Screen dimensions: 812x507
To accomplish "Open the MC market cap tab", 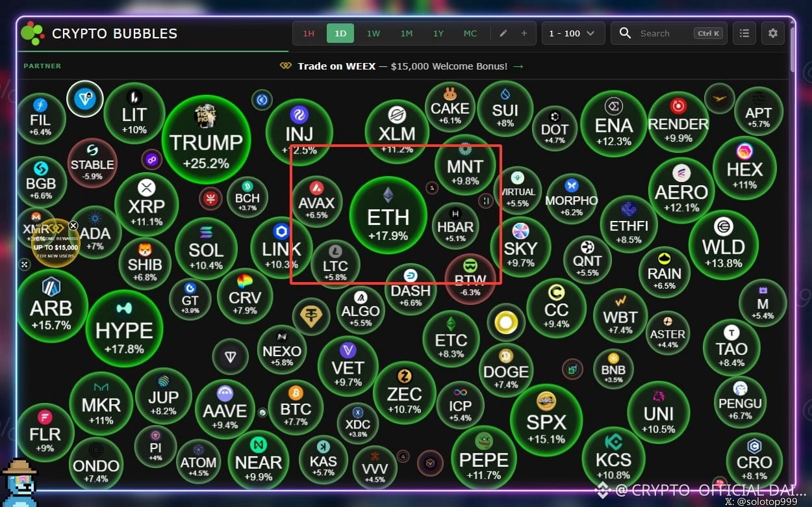I will point(470,33).
